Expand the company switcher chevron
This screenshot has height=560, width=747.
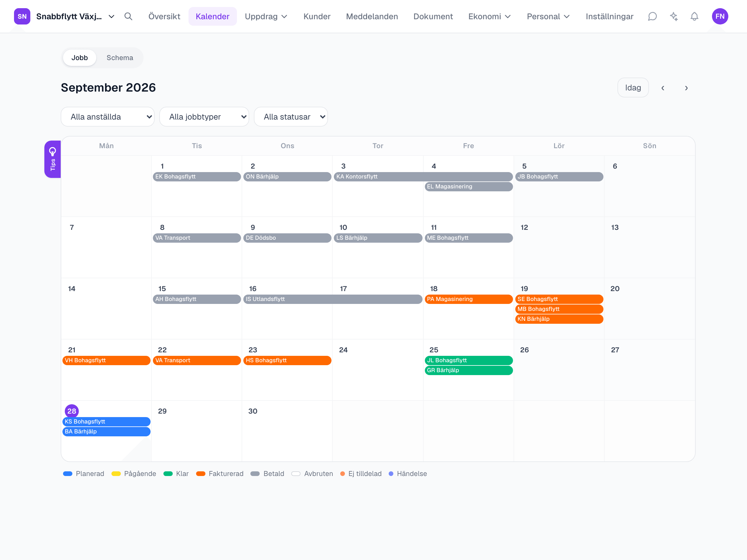[111, 17]
